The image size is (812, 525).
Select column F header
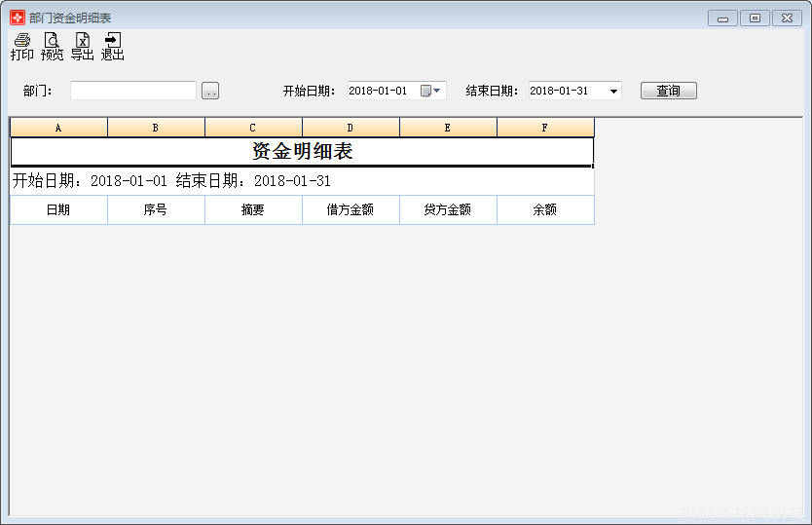coord(545,128)
